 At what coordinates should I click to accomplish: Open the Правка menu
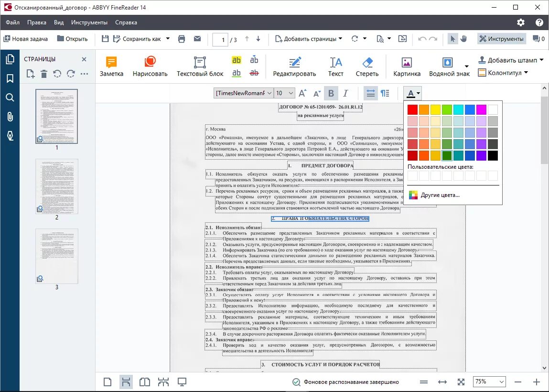37,22
